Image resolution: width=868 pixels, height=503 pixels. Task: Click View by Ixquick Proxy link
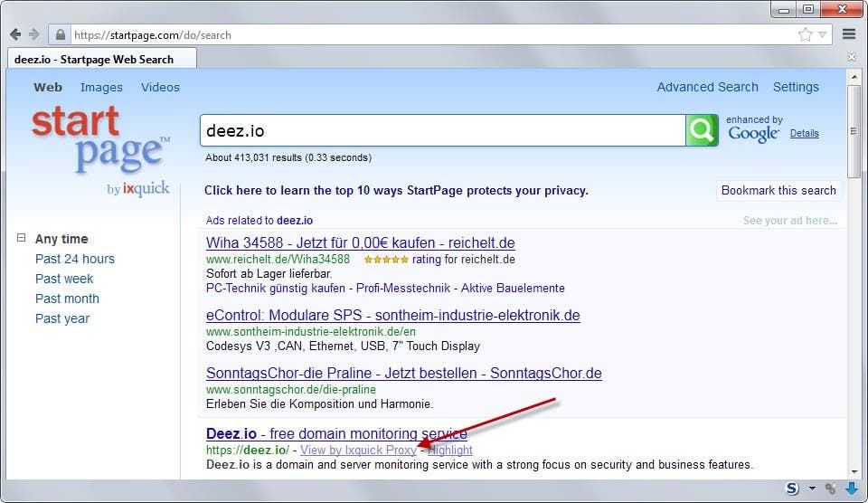click(x=358, y=451)
